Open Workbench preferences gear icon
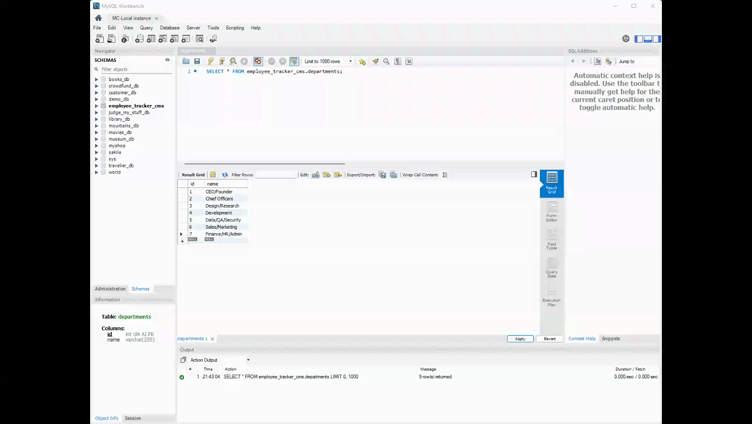Screen dimensions: 752x424 [x=626, y=39]
